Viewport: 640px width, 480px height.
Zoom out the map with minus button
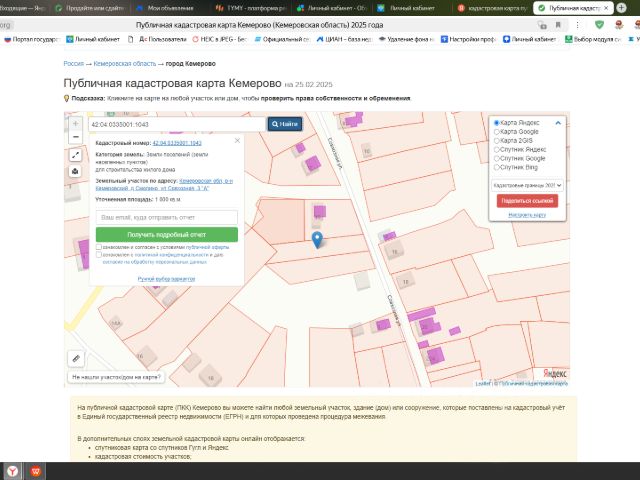(76, 137)
